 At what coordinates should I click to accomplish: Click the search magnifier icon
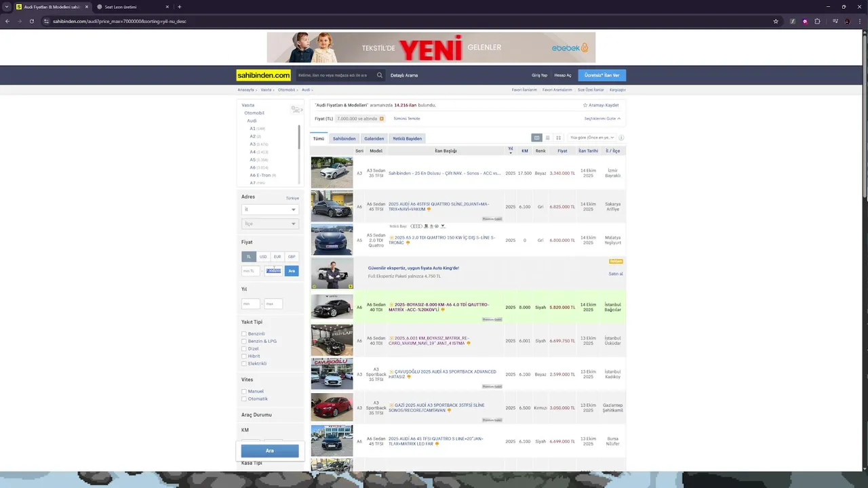380,75
